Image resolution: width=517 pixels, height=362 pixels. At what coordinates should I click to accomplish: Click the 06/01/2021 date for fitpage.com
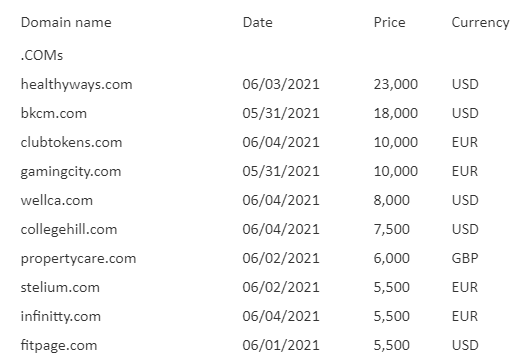pos(281,345)
